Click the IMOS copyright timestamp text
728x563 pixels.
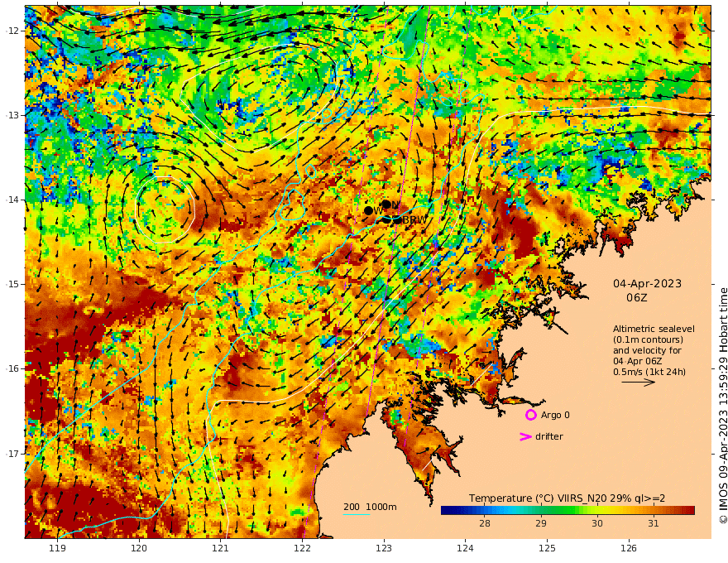point(723,406)
